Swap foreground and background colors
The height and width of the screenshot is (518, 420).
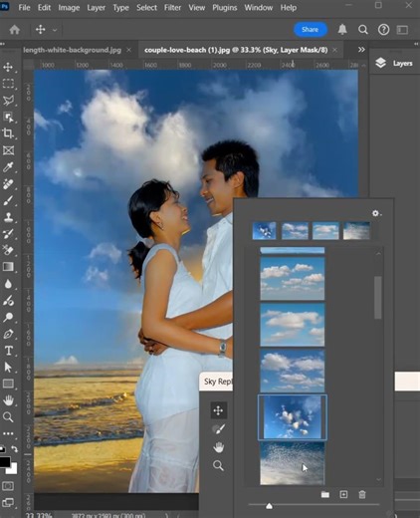[14, 449]
